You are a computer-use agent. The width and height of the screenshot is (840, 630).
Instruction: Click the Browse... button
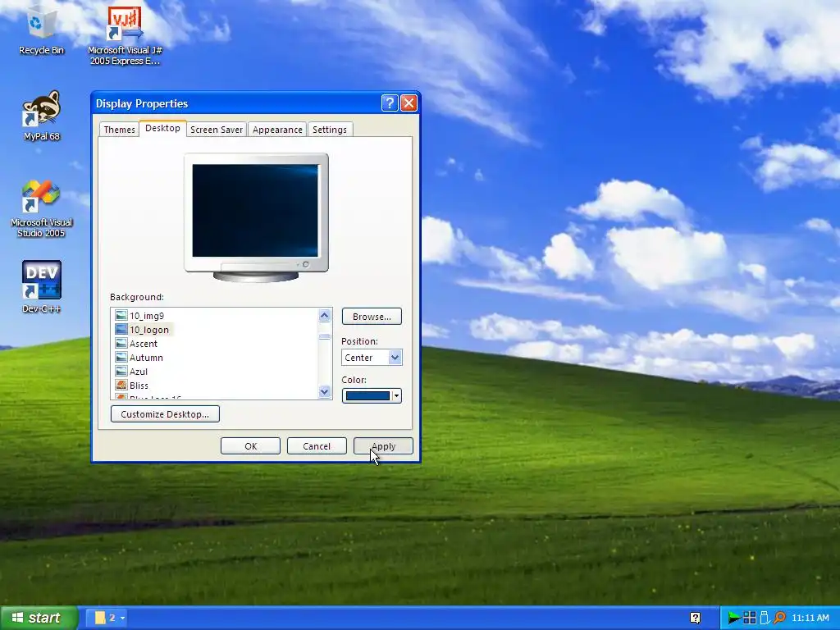[x=372, y=317]
